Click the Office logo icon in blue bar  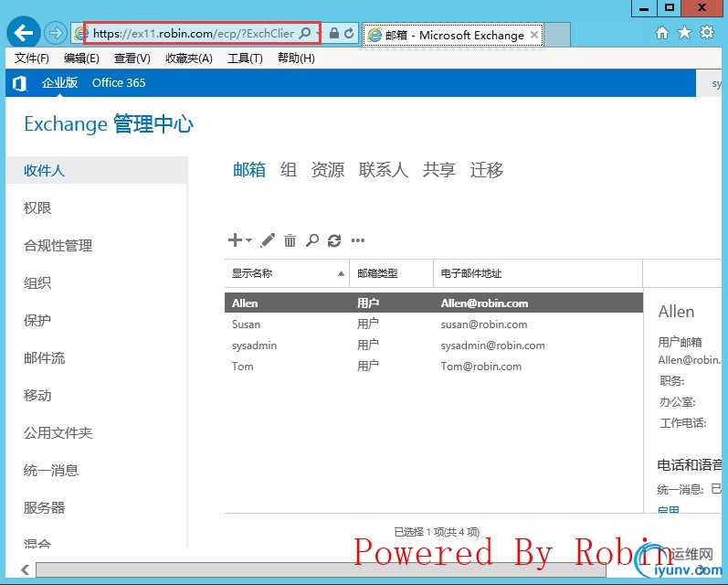pyautogui.click(x=19, y=83)
